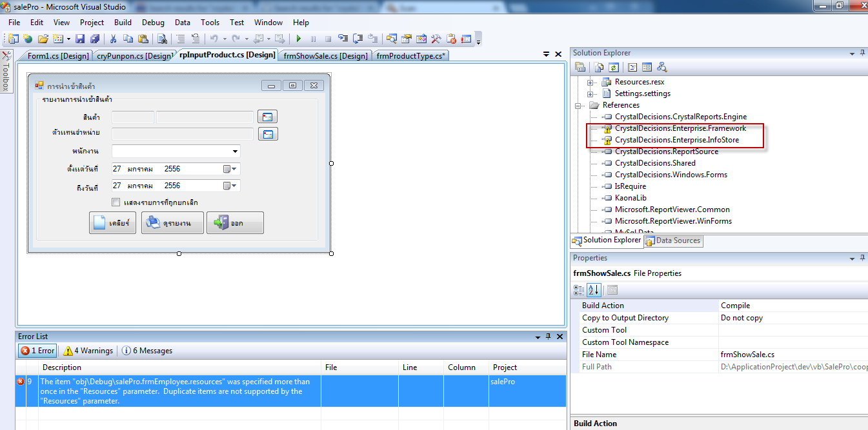The height and width of the screenshot is (430, 868).
Task: Click the File column header in Error List
Action: click(359, 367)
